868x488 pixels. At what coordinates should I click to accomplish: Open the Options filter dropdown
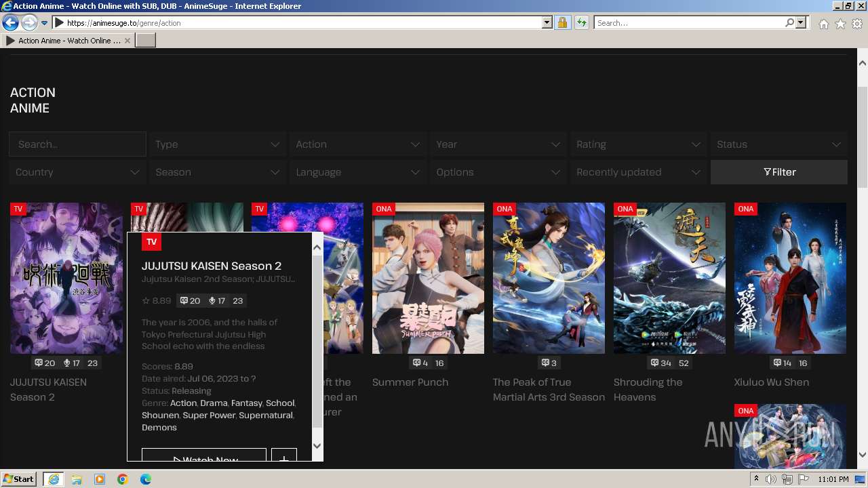click(498, 172)
